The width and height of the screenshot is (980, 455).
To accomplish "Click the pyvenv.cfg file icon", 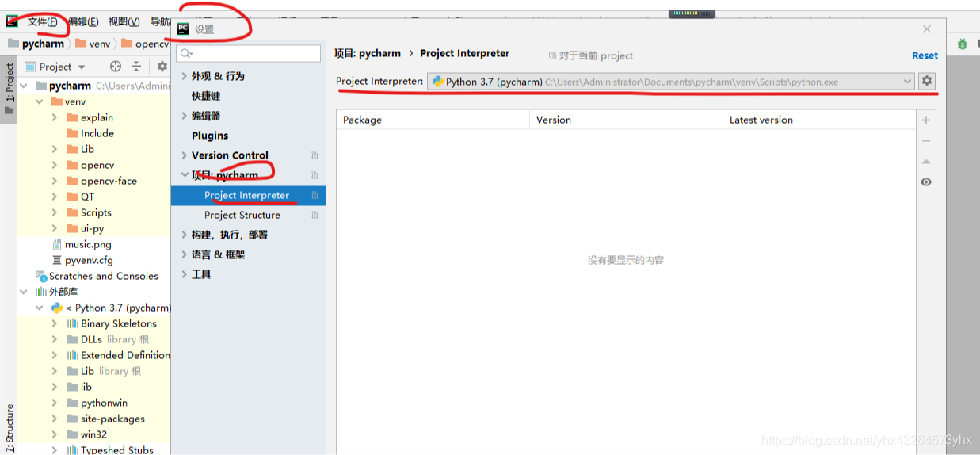I will pos(57,260).
